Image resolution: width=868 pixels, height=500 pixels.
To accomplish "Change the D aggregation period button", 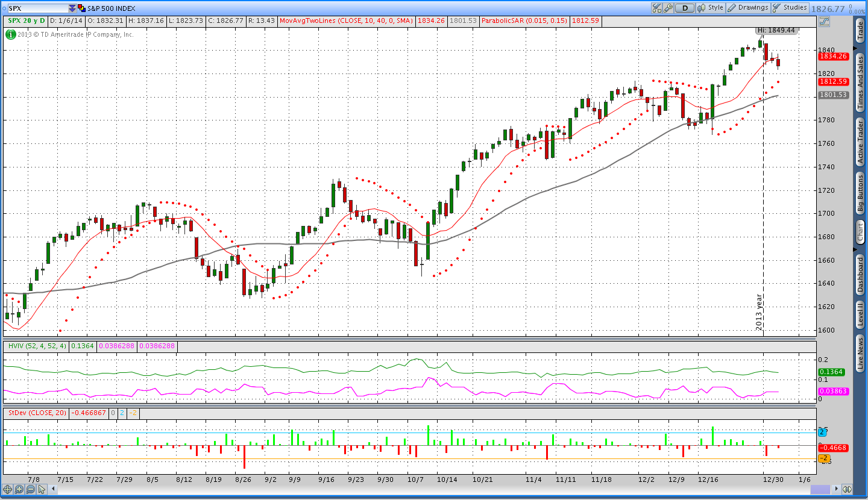I will (x=685, y=8).
